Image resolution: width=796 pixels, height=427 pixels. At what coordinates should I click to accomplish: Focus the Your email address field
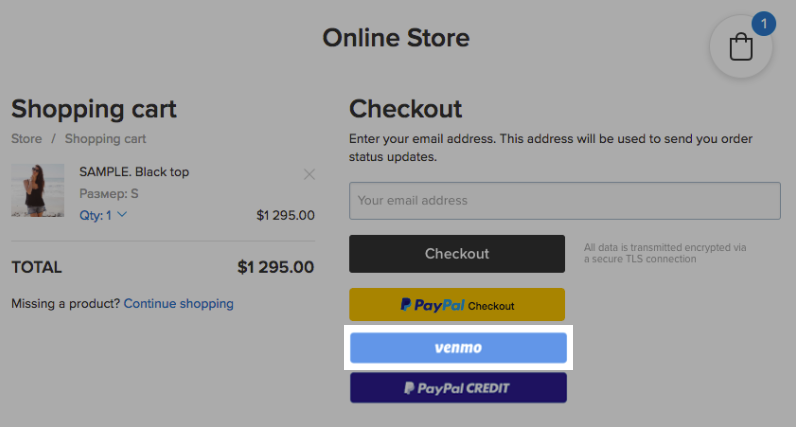coord(565,201)
